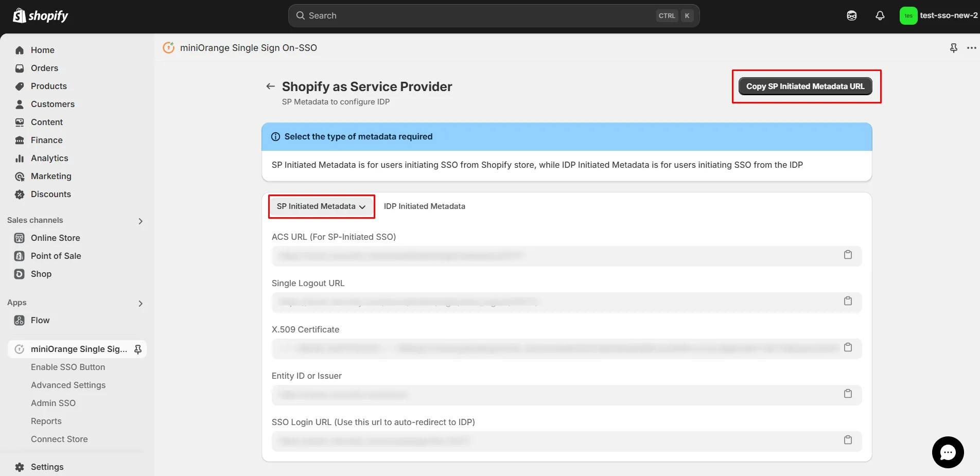Click 'Shopify as Service Provider' heading
This screenshot has width=980, height=476.
coord(367,86)
